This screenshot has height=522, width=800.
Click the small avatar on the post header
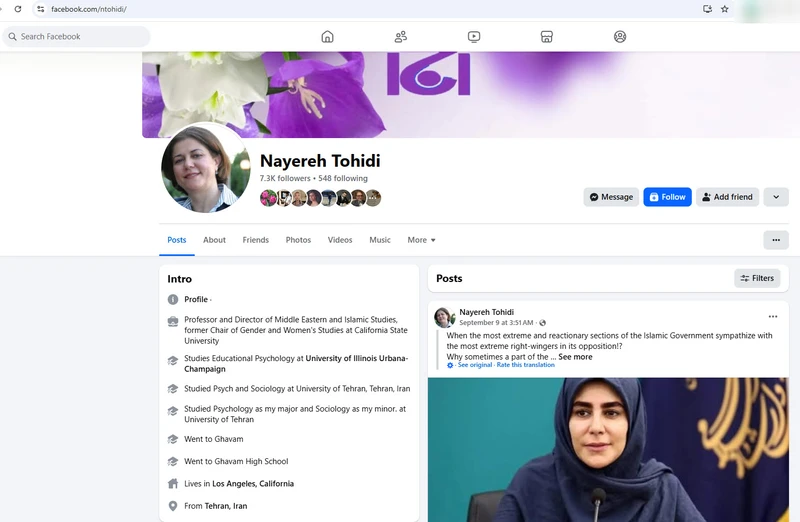point(444,317)
